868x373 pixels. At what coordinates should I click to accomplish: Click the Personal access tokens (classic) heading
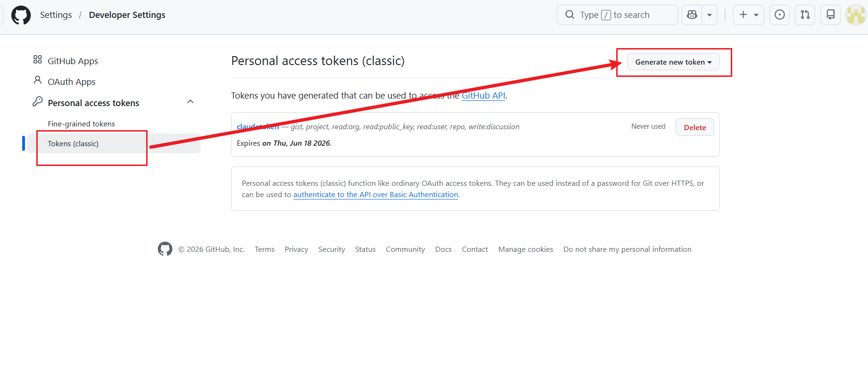tap(318, 61)
